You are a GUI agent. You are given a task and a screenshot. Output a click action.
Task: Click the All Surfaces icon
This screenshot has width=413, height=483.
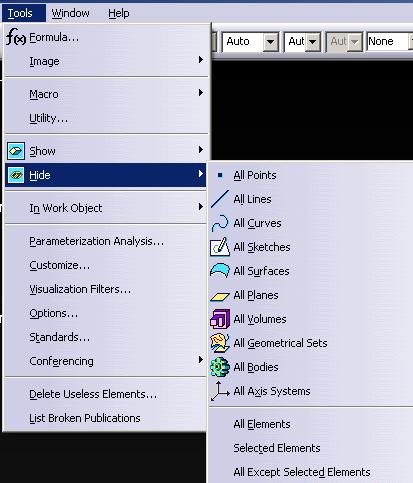coord(220,271)
